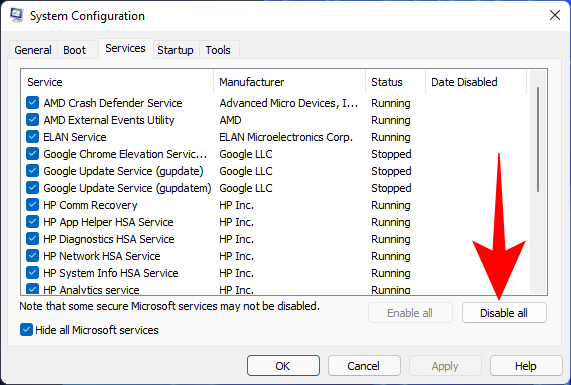Select HP App Helper HSA Service text
The image size is (571, 385).
tap(109, 222)
